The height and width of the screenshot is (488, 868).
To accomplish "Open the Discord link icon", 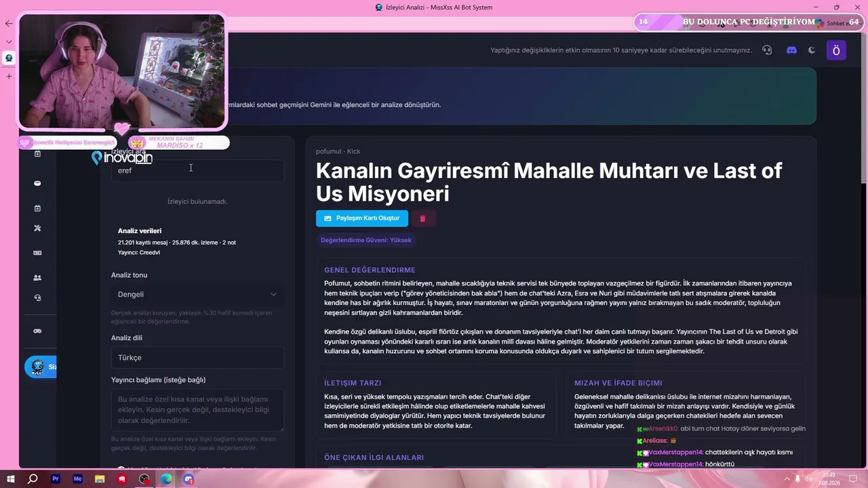I will (791, 50).
